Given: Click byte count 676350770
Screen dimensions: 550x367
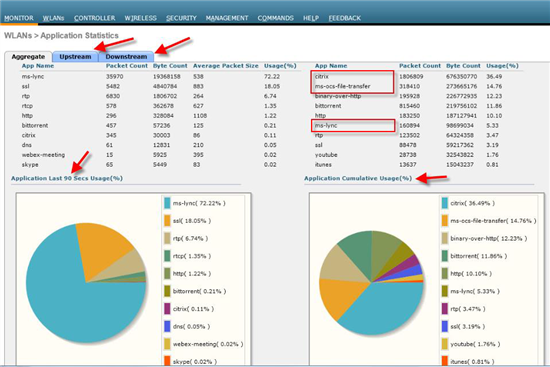Looking at the screenshot, I should click(x=462, y=76).
